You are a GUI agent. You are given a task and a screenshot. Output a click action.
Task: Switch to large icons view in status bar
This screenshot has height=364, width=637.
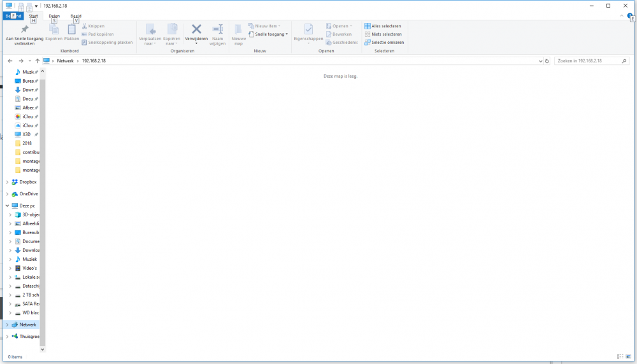pos(629,357)
